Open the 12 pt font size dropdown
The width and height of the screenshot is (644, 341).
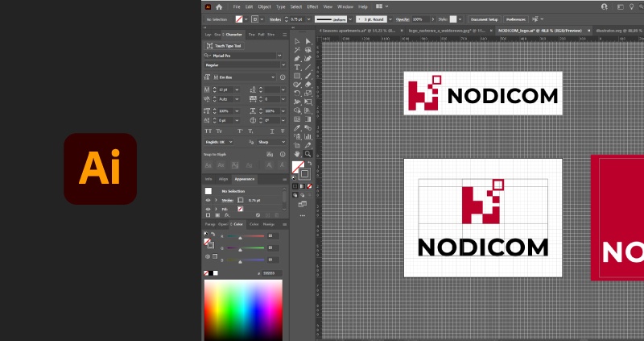[x=237, y=89]
